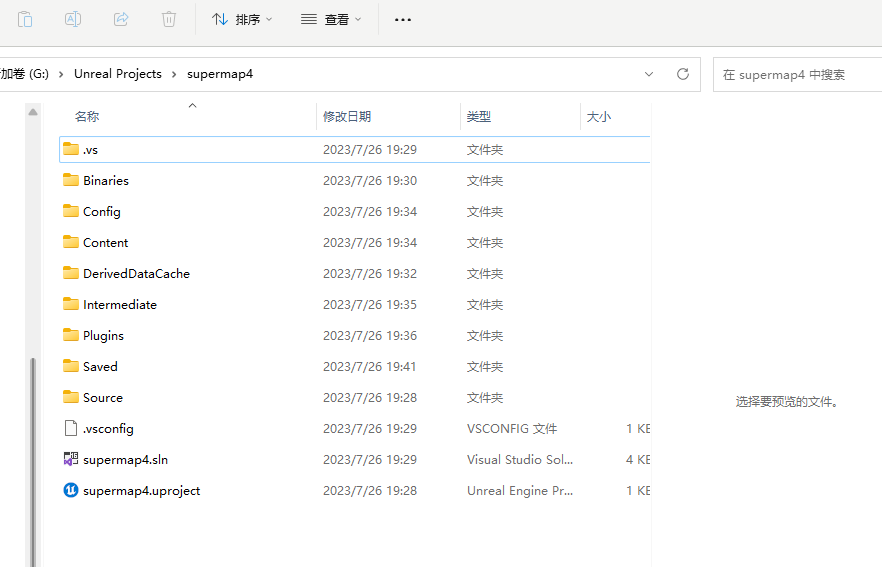Select the Plugins folder name

104,336
